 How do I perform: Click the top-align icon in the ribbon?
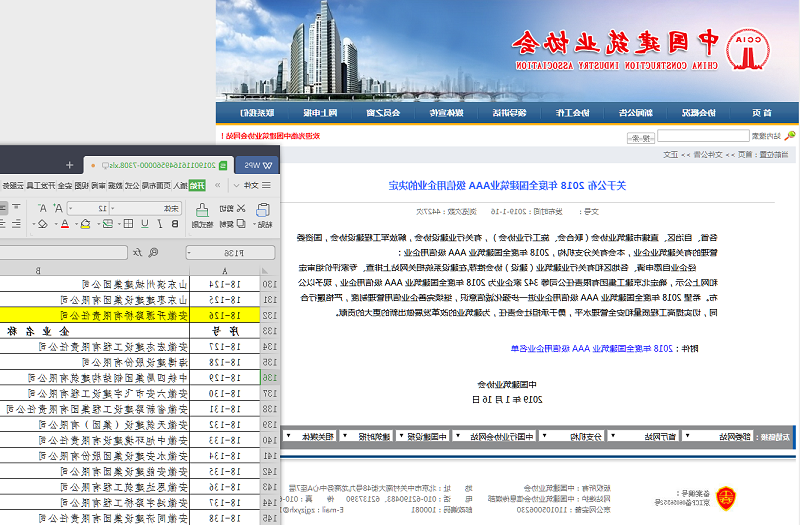[16, 207]
